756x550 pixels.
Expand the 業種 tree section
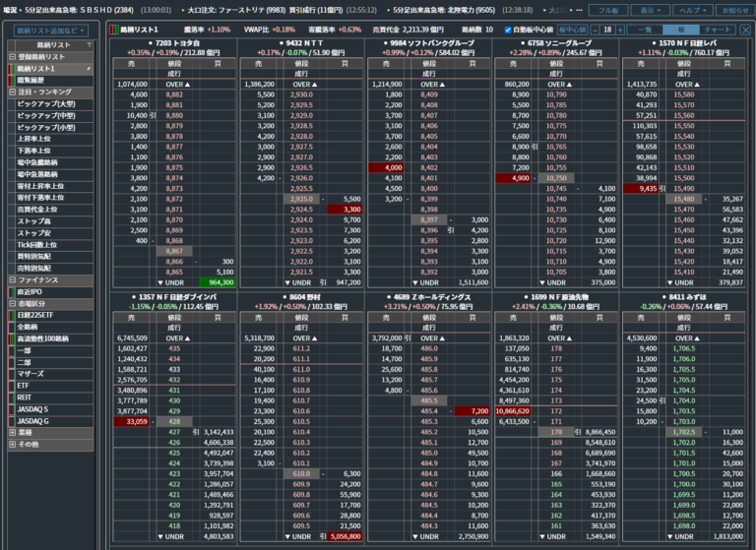[10, 431]
